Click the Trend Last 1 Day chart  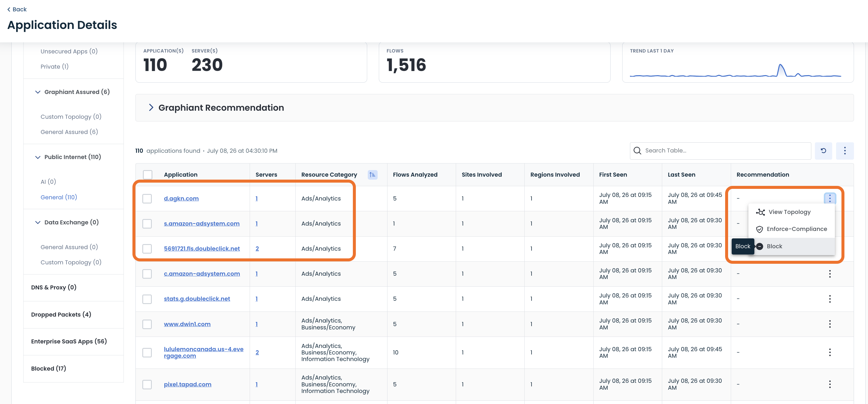(x=736, y=70)
